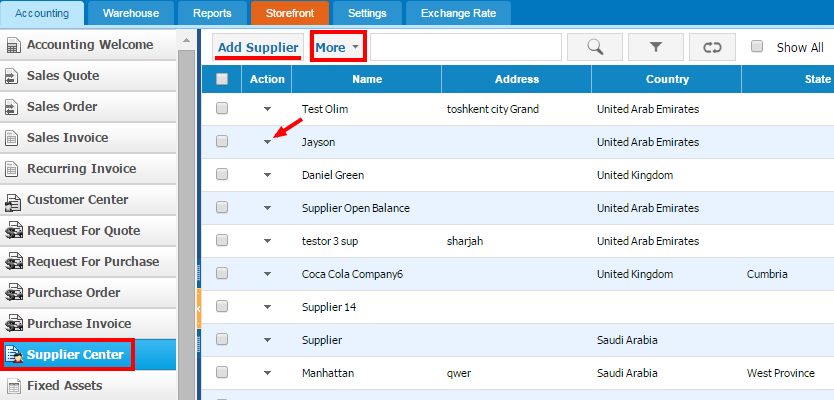
Task: Click the Cumbria state cell
Action: coord(767,274)
